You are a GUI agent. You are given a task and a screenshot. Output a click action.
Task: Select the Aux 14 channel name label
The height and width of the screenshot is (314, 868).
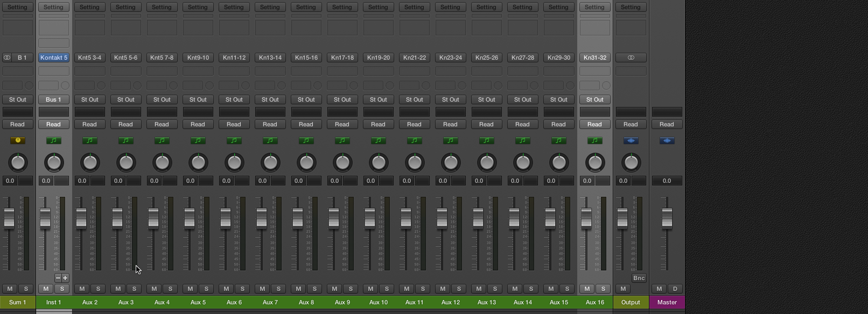523,302
